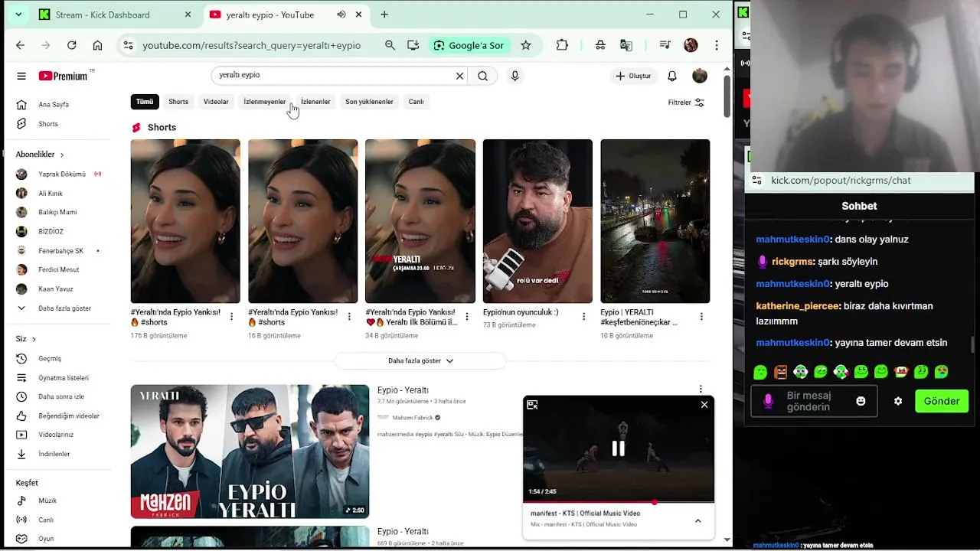Open the 176 B görüntüleme short thumbnail
980x551 pixels.
tap(185, 221)
